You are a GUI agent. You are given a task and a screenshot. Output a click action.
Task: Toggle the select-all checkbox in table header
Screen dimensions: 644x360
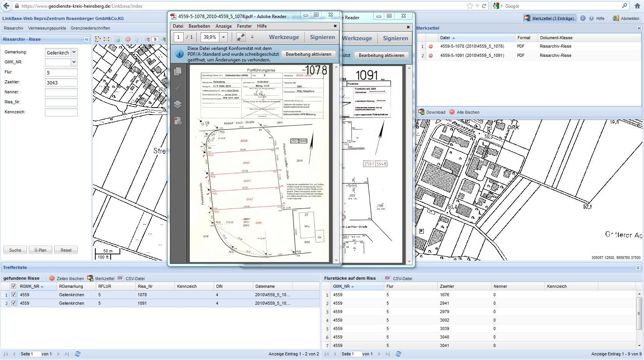point(14,286)
